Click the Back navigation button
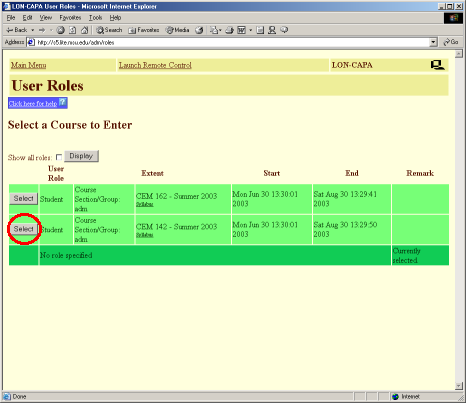The width and height of the screenshot is (466, 403). [17, 30]
